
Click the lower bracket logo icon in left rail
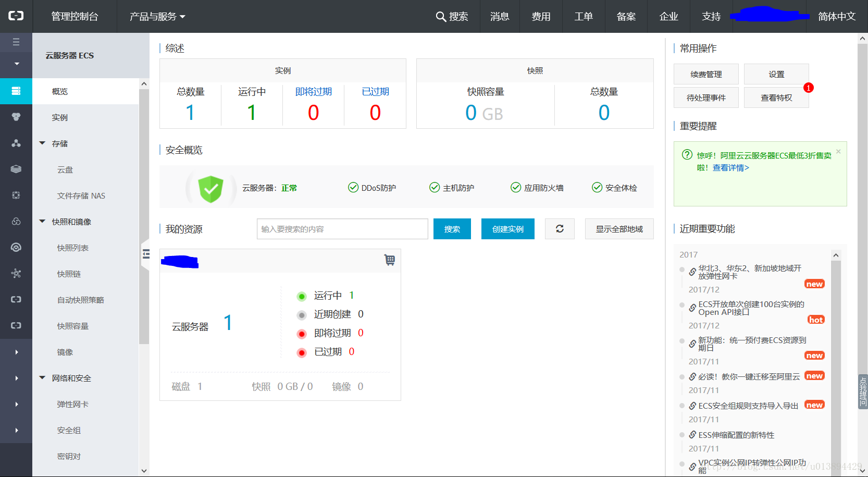click(16, 325)
